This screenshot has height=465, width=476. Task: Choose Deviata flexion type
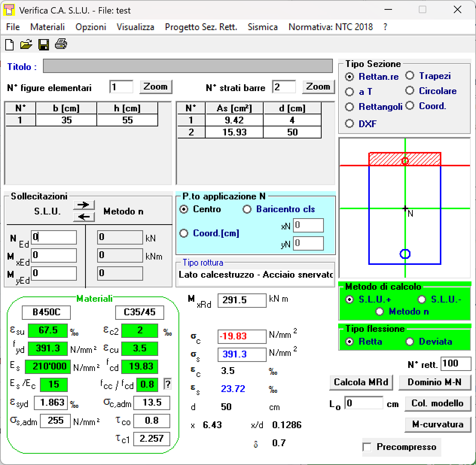tap(410, 342)
